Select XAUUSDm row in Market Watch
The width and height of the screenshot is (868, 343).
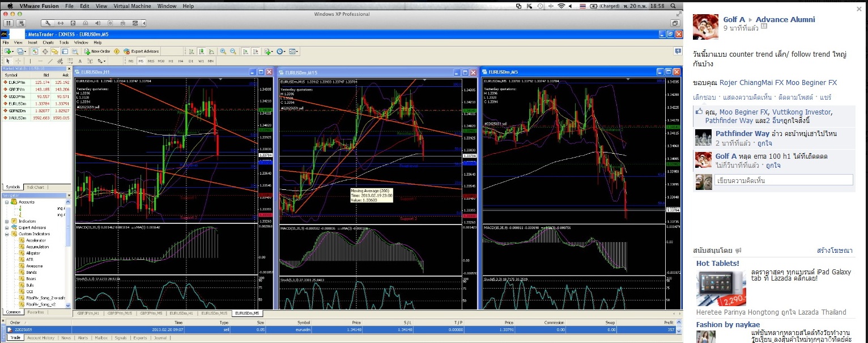(36, 117)
